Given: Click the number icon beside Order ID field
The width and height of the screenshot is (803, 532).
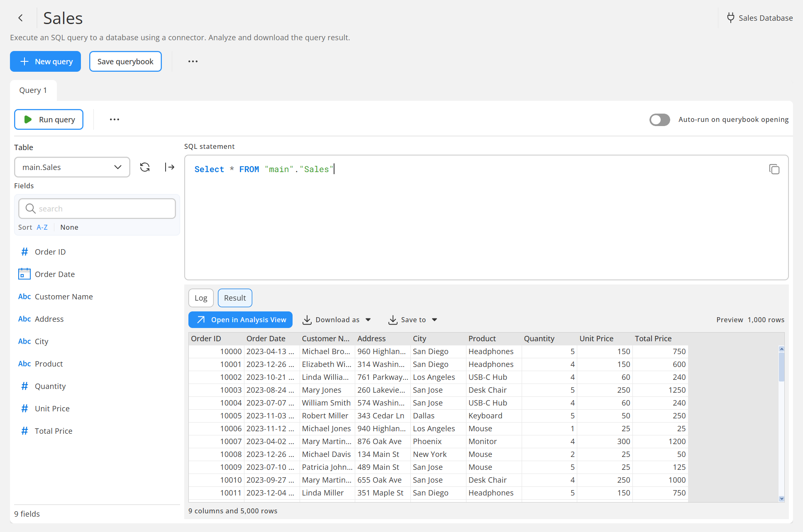Looking at the screenshot, I should [24, 252].
